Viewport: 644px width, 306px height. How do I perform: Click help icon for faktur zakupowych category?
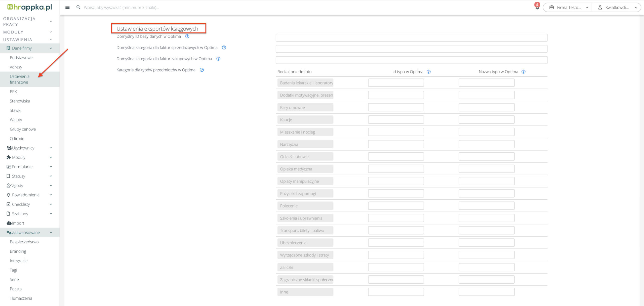(218, 59)
